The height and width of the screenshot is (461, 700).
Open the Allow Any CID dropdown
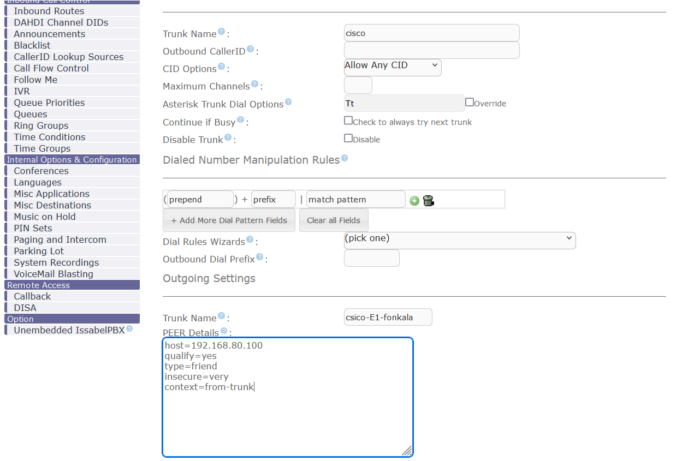[x=392, y=66]
